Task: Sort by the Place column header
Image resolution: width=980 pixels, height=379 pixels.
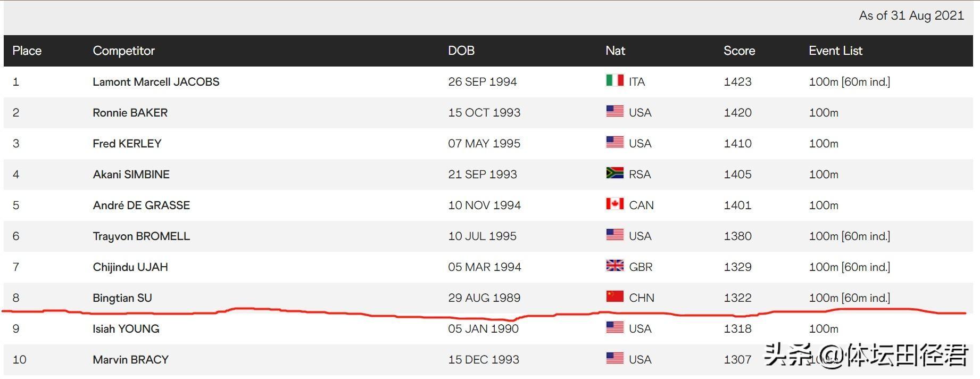Action: [27, 51]
